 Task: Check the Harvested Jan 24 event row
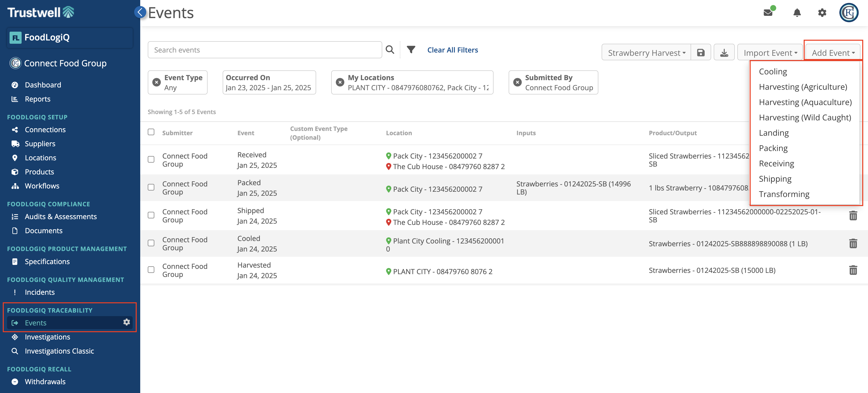tap(151, 270)
